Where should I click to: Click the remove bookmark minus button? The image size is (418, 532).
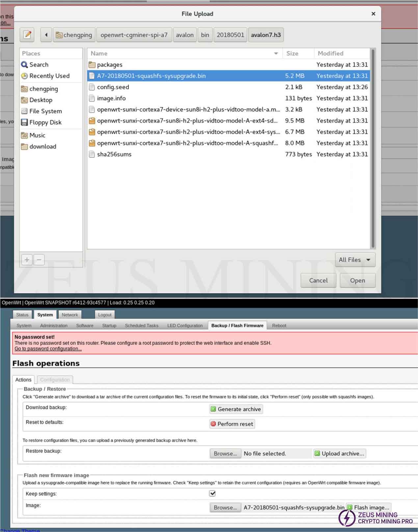click(39, 260)
